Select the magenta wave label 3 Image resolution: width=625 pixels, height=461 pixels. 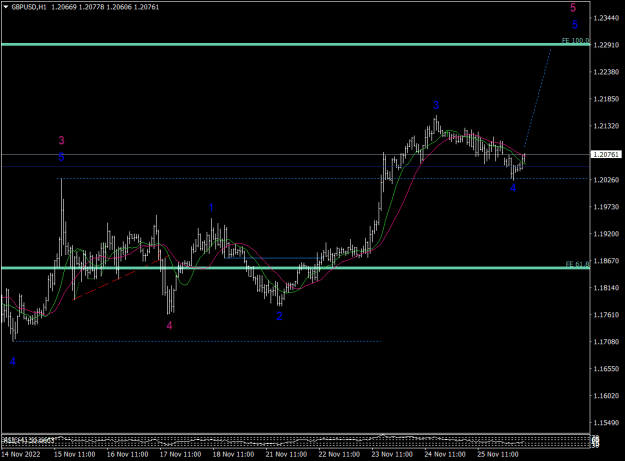pyautogui.click(x=61, y=140)
